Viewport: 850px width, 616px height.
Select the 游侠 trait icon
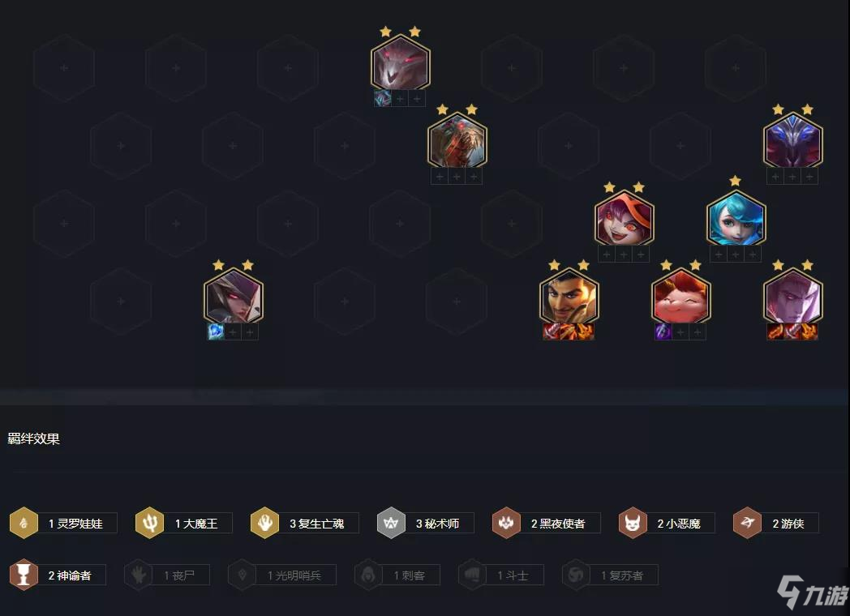[748, 523]
